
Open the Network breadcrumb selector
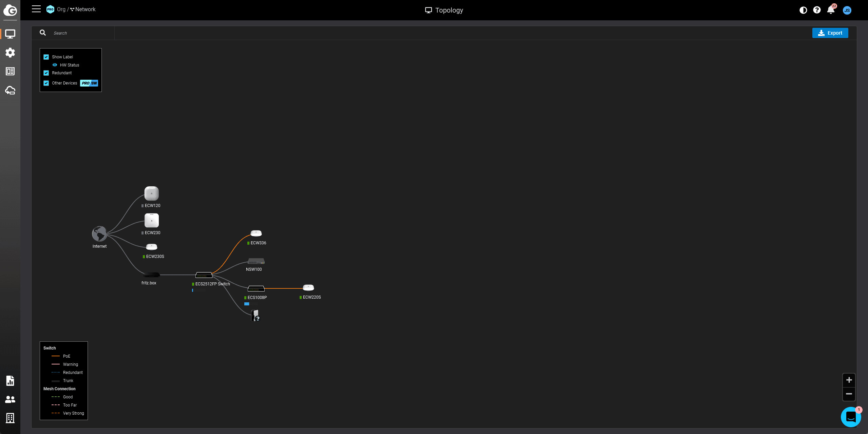tap(85, 10)
